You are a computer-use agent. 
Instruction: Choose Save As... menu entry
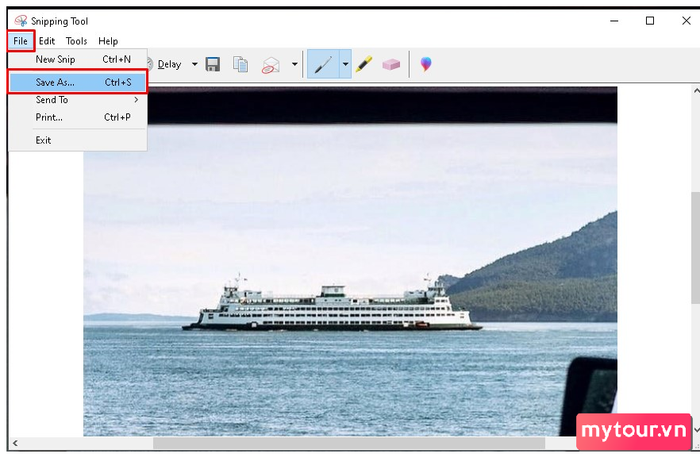(78, 82)
